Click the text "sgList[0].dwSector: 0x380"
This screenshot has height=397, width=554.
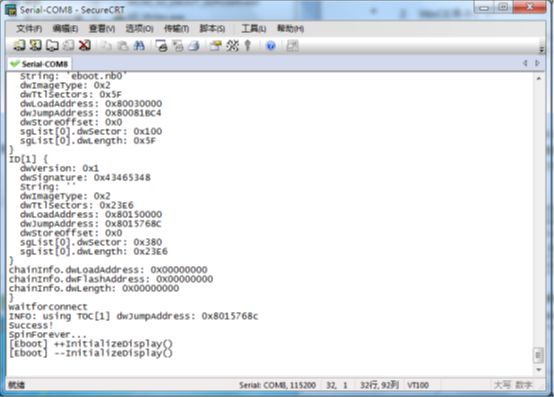[x=91, y=242]
